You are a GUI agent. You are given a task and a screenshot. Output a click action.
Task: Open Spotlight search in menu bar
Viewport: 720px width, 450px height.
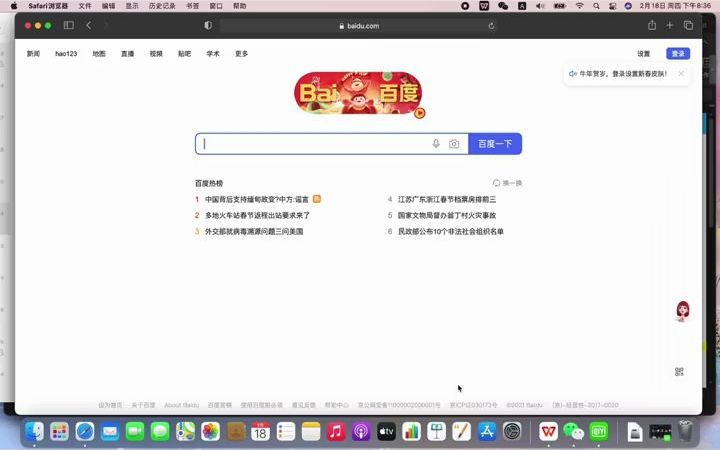click(x=596, y=6)
